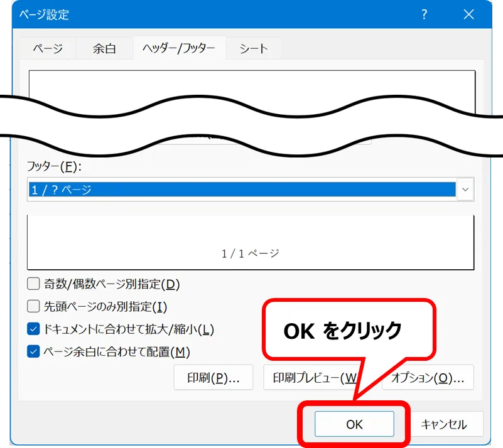503x448 pixels.
Task: Click the キャンセル button
Action: pos(443,424)
